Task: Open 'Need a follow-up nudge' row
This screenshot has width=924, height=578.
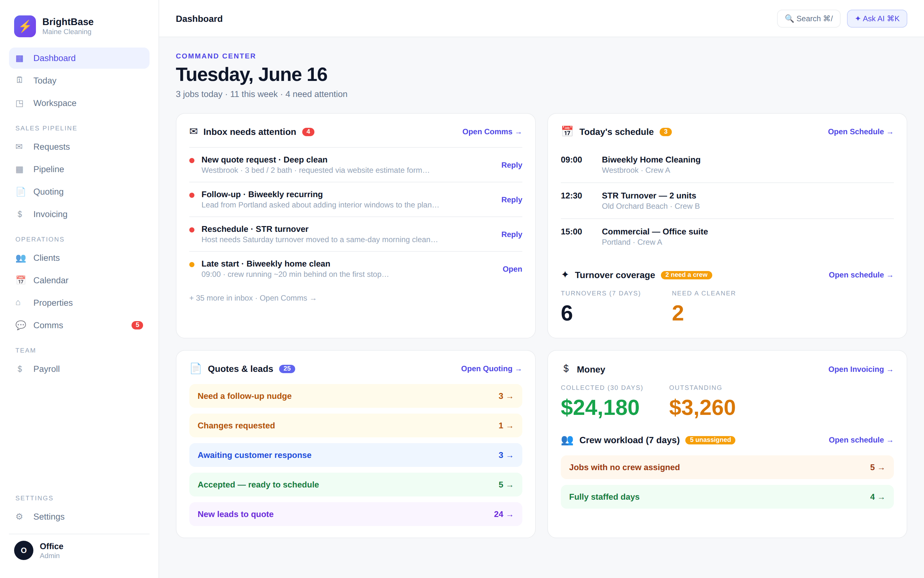Action: (x=355, y=396)
